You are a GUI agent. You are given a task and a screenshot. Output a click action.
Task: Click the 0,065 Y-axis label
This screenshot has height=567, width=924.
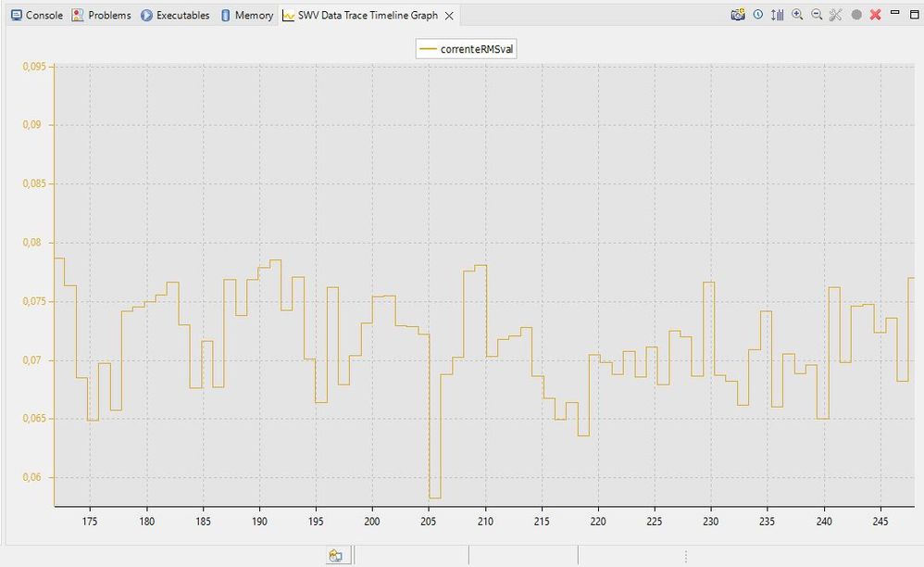tap(34, 419)
